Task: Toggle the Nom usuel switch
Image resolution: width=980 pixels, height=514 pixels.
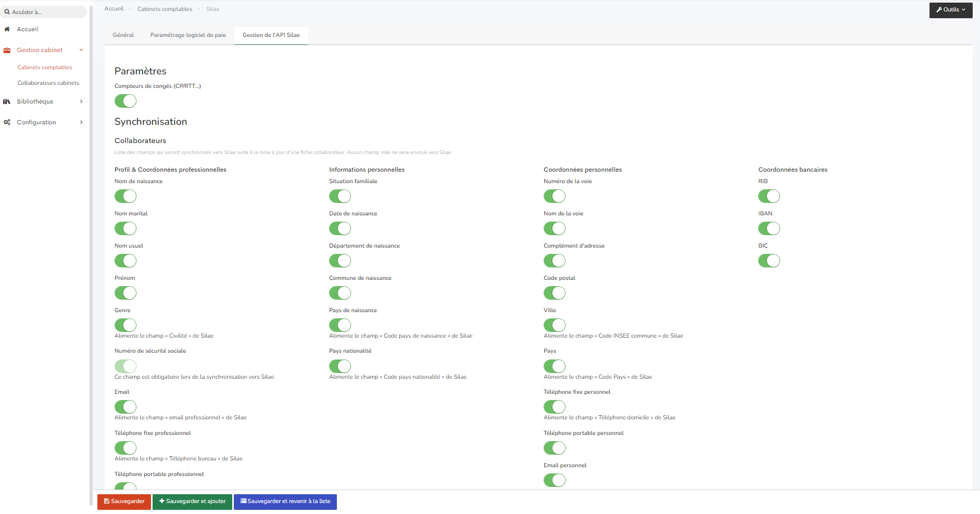Action: (125, 261)
